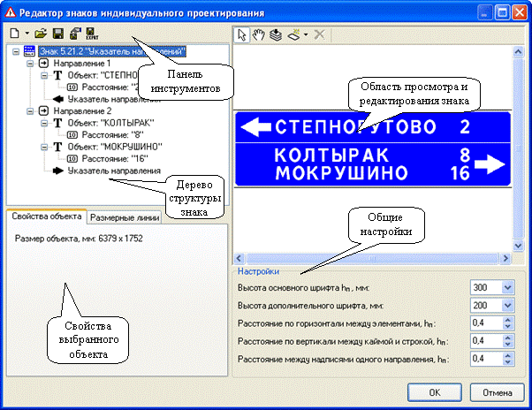Open a sign file with folder icon
This screenshot has width=532, height=410.
click(42, 34)
